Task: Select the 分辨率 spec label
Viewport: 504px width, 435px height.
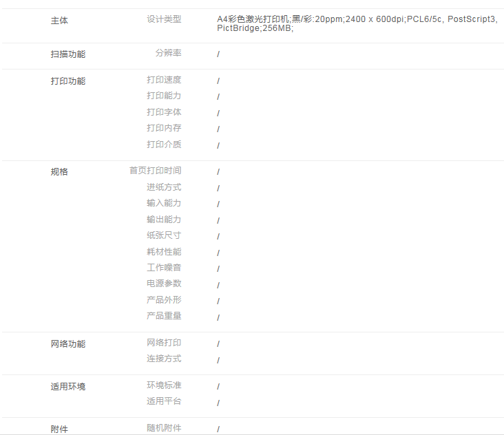Action: pos(168,53)
